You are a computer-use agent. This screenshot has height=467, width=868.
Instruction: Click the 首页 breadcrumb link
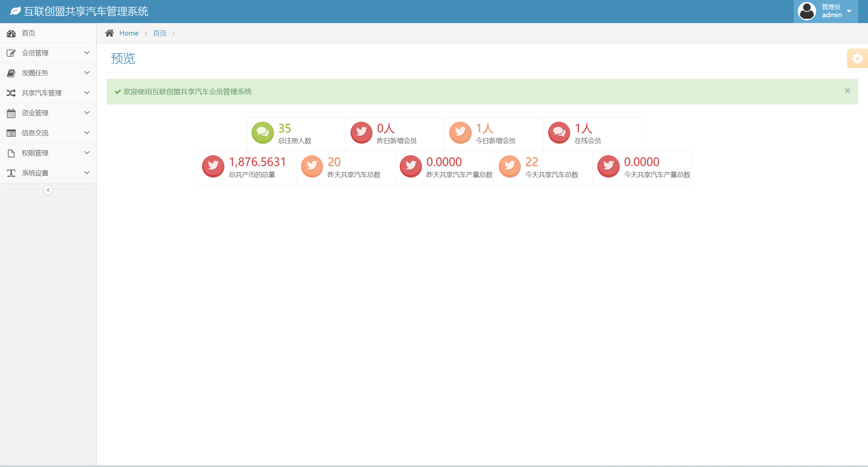(160, 33)
